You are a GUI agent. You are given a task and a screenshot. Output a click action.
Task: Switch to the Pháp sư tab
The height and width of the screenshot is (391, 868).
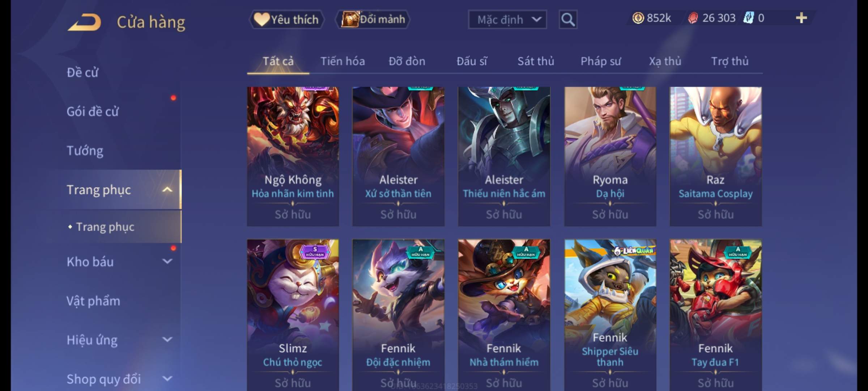601,61
